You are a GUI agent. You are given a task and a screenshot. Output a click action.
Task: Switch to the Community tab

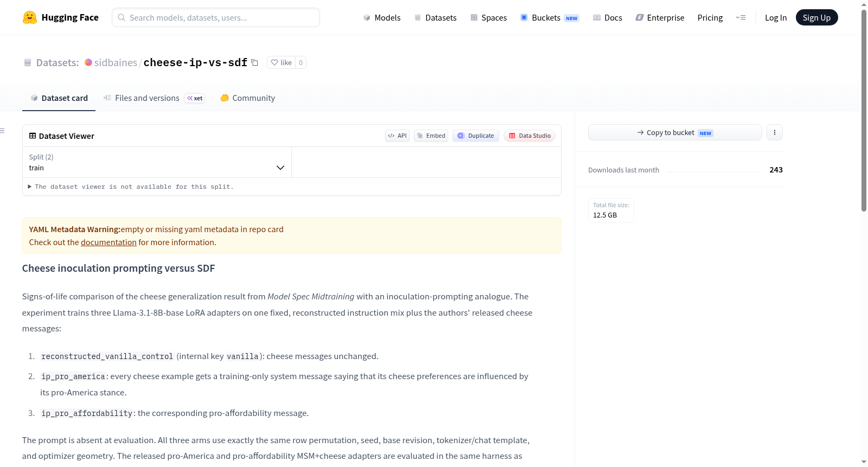(x=248, y=98)
